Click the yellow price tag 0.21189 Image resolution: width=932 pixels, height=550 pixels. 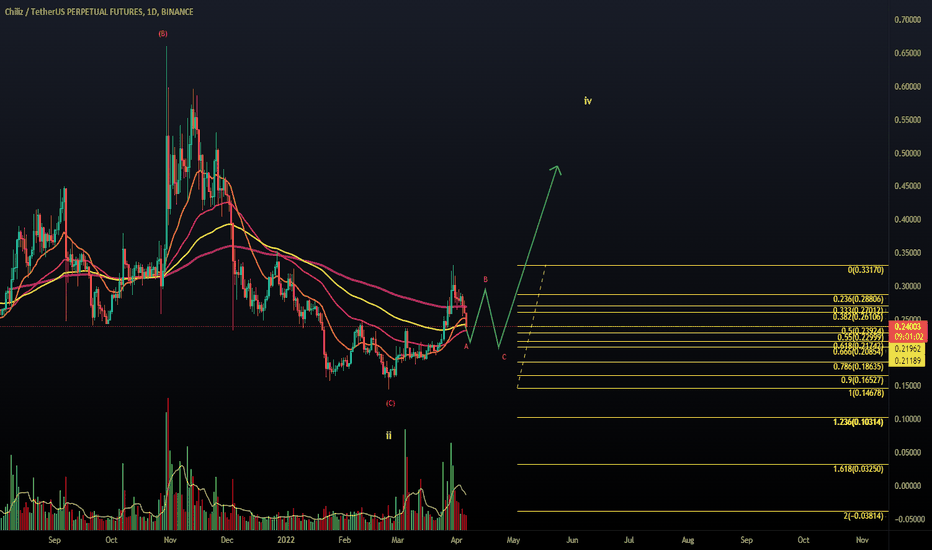pos(908,360)
